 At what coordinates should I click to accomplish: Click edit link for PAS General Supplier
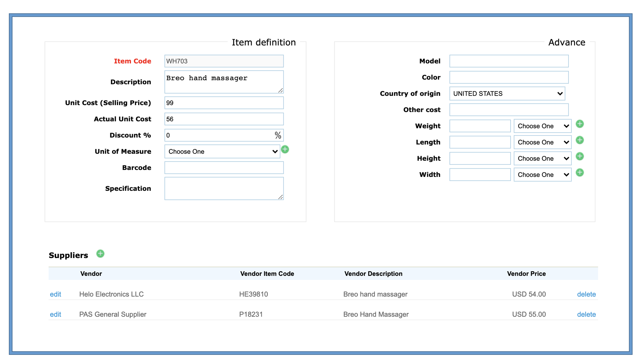coord(55,314)
